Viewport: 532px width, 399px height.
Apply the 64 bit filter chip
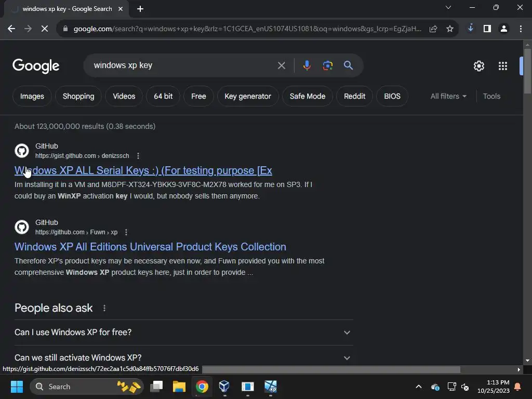(x=163, y=96)
